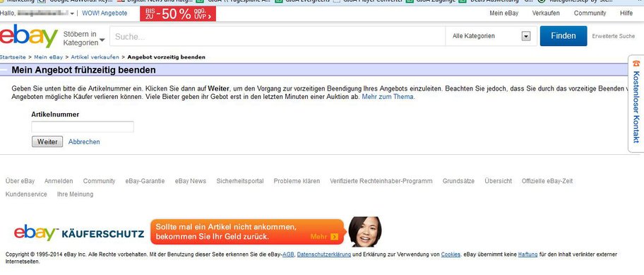644x275 pixels.
Task: Open the Stöbern in Kategorien dropdown
Action: [84, 38]
